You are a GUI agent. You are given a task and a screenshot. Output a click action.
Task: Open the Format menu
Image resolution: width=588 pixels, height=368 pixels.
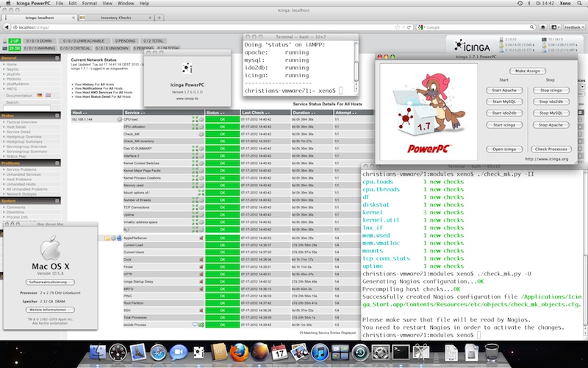coord(89,4)
